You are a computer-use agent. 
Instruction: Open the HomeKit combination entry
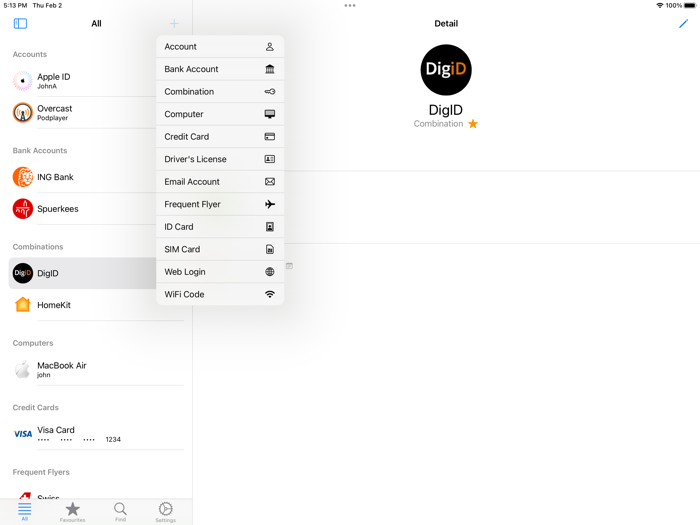96,305
